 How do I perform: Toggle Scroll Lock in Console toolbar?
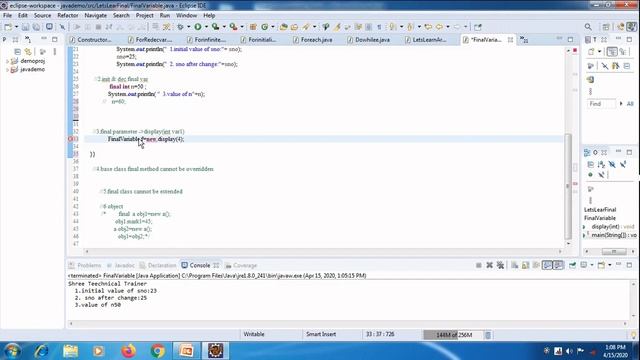pyautogui.click(x=525, y=265)
